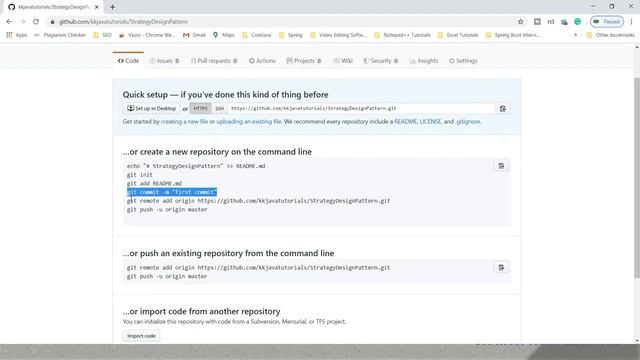This screenshot has width=640, height=360.
Task: Open the Vysor Chrome Web bookmark
Action: tap(147, 35)
